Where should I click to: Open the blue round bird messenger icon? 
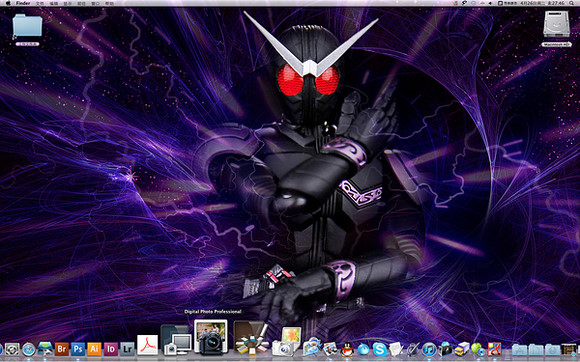tap(363, 349)
